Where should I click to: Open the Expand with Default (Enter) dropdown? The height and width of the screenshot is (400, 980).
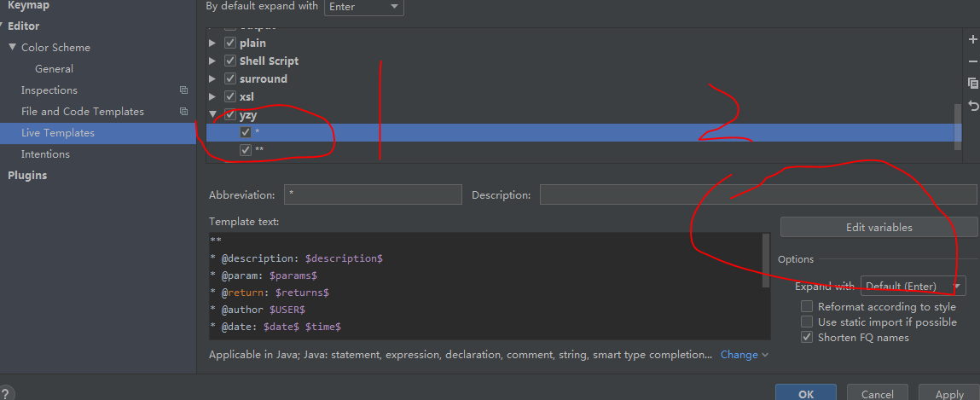(913, 287)
